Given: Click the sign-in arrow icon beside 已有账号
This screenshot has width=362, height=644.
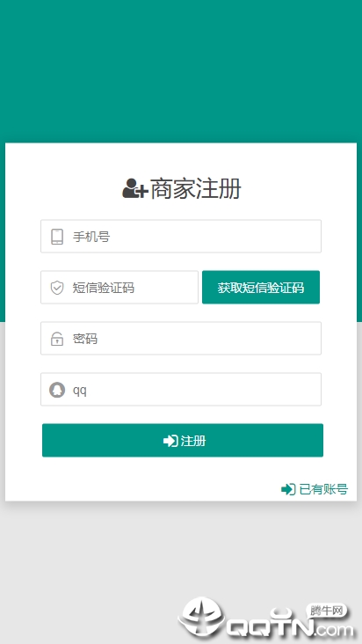Looking at the screenshot, I should [288, 489].
